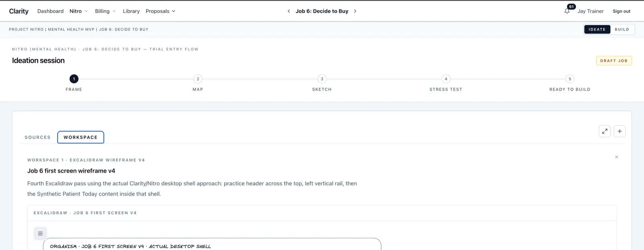Click the Organism actual desktop shell label
Screen dimensions: 644x250
(130, 246)
